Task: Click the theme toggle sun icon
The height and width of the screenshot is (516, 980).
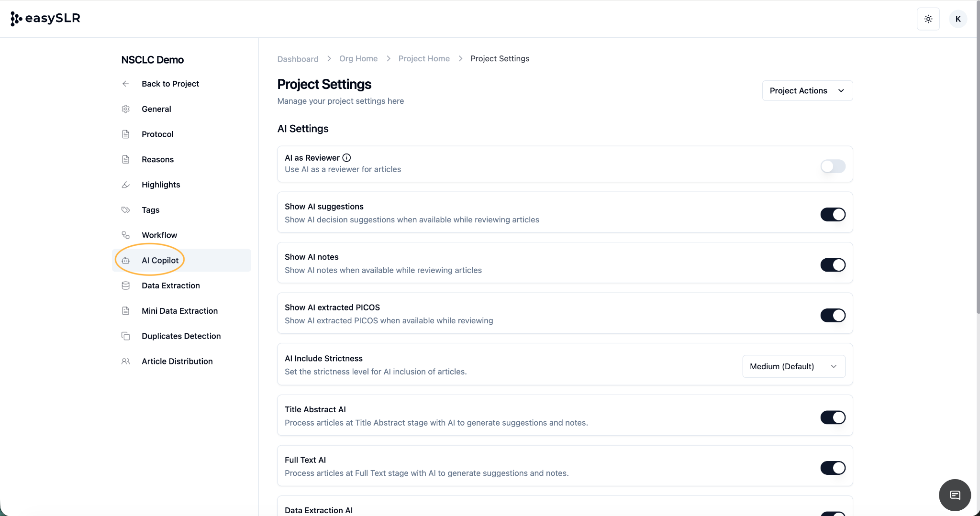Action: pos(928,19)
